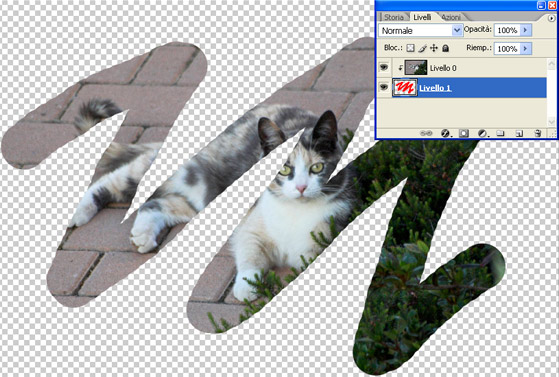Expand the Riemp. fill slider arrow
Image resolution: width=559 pixels, height=377 pixels.
pos(525,49)
